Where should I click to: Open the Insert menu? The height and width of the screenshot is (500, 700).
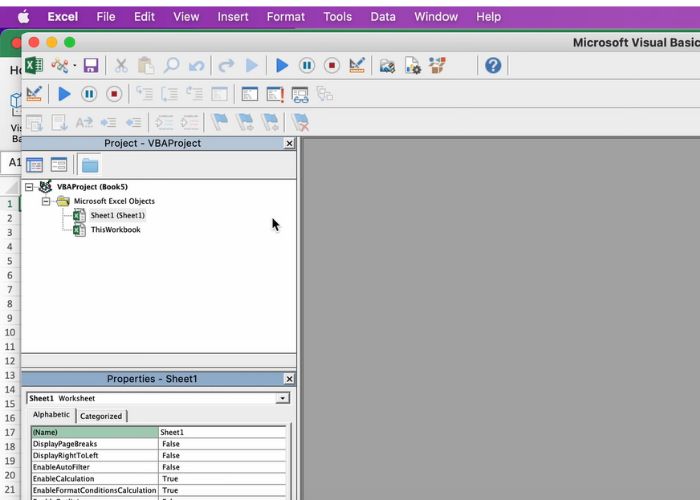(233, 17)
